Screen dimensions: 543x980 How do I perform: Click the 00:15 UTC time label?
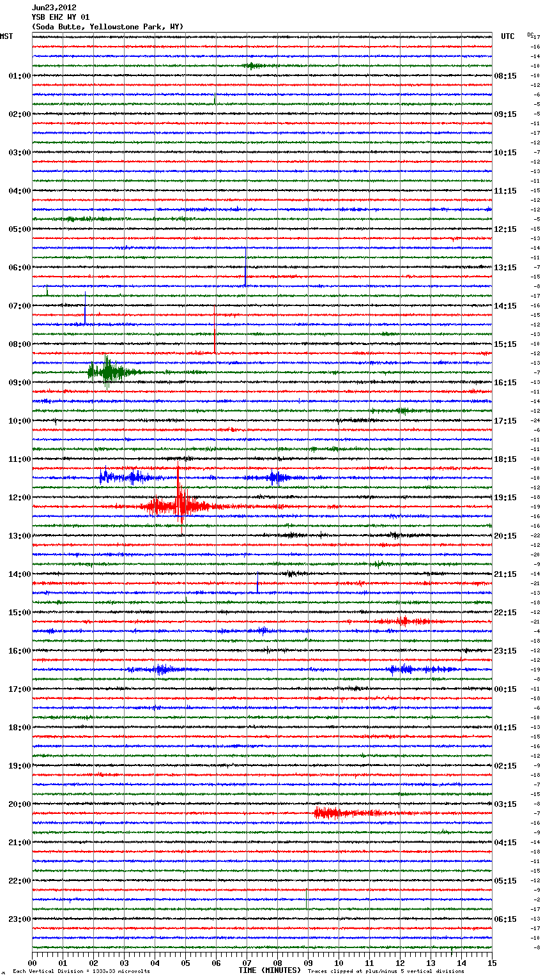pos(505,689)
